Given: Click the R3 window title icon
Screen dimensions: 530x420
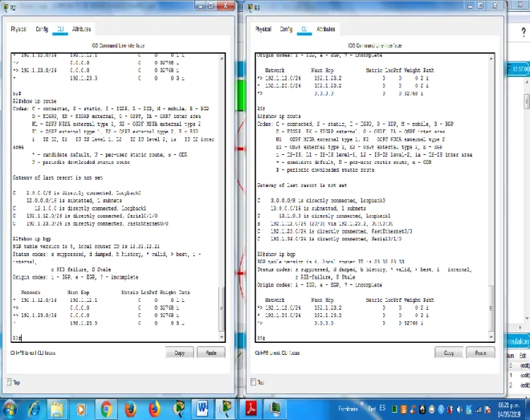Looking at the screenshot, I should click(x=251, y=7).
